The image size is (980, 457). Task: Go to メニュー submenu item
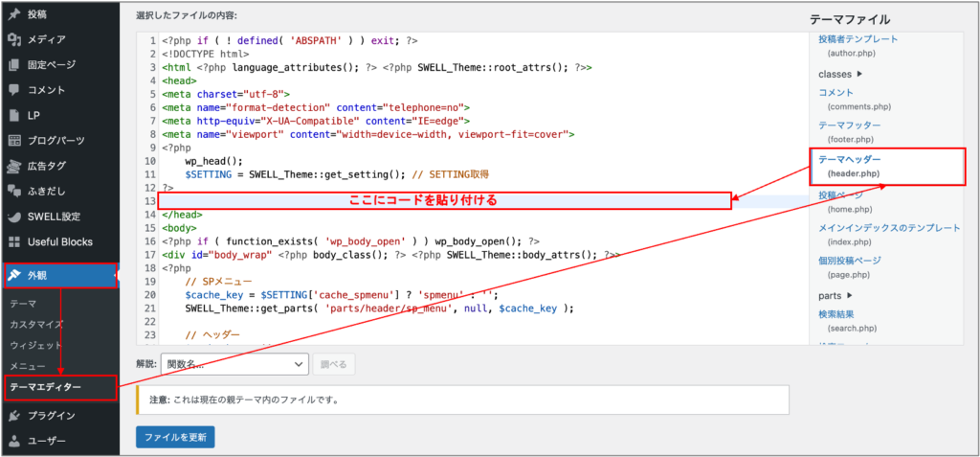[28, 366]
